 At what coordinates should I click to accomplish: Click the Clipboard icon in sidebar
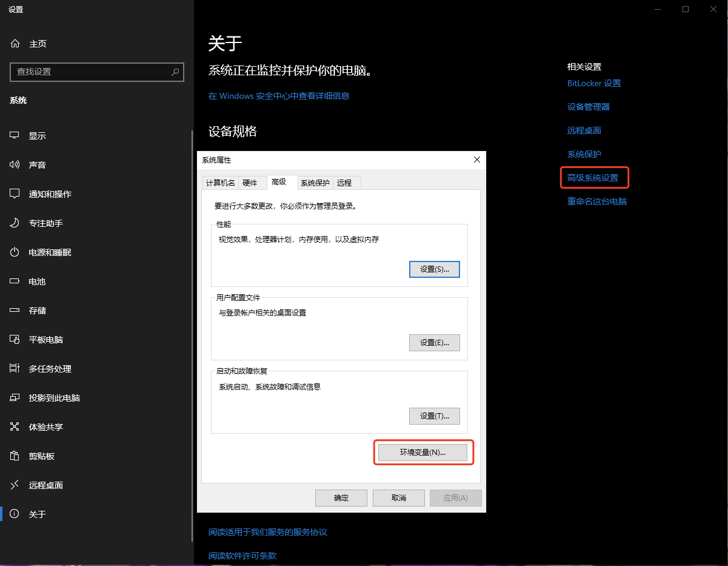(x=15, y=456)
